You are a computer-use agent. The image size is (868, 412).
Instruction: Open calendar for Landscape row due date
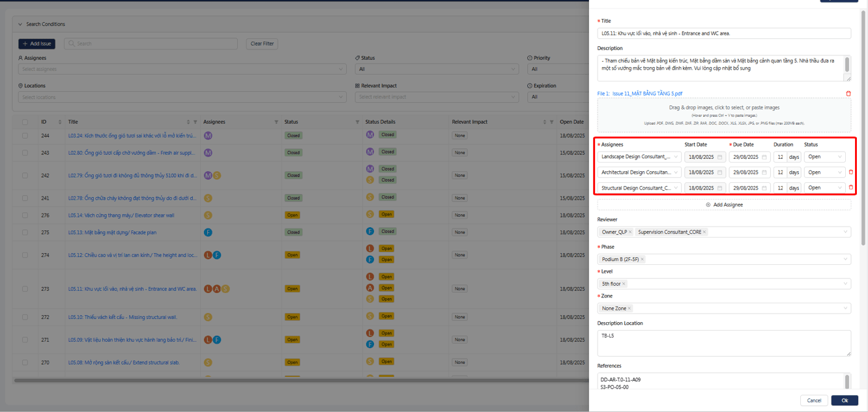pyautogui.click(x=764, y=157)
